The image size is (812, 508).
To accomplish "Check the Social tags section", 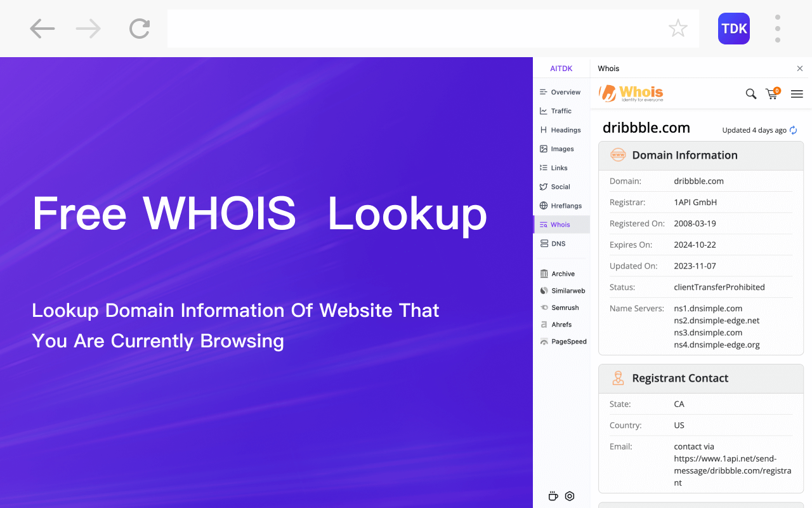I will 559,186.
